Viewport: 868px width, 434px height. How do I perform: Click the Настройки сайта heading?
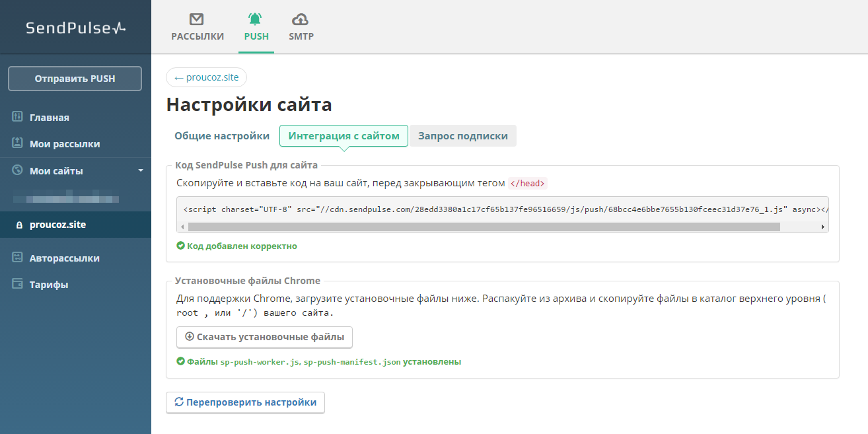tap(249, 104)
